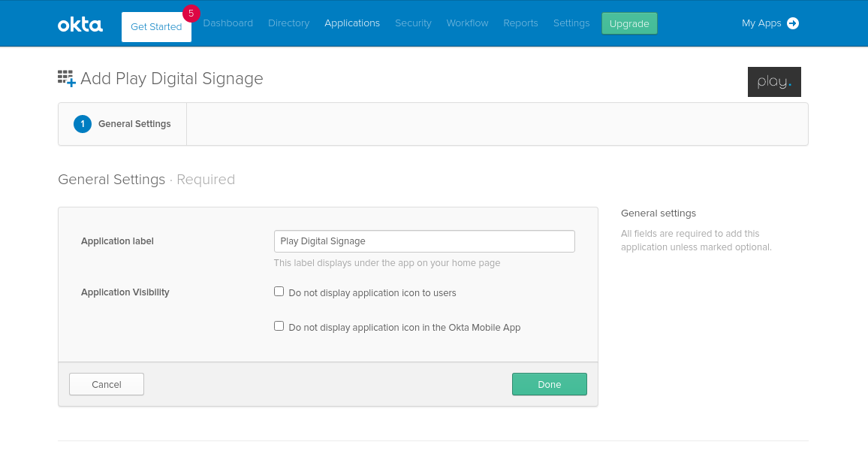This screenshot has width=868, height=454.
Task: Open the Security menu
Action: [413, 23]
